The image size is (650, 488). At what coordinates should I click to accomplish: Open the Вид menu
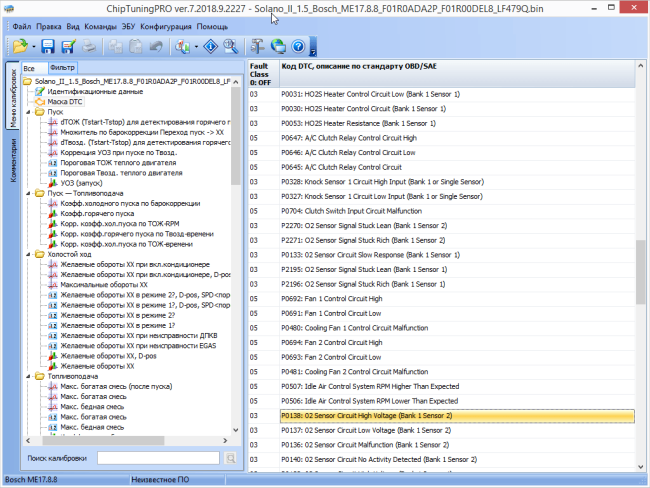pyautogui.click(x=73, y=27)
